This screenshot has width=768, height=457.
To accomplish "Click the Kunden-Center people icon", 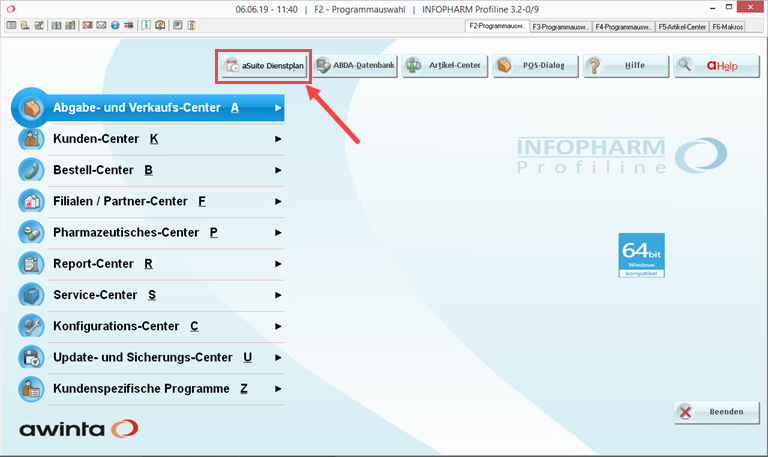I will pyautogui.click(x=32, y=139).
